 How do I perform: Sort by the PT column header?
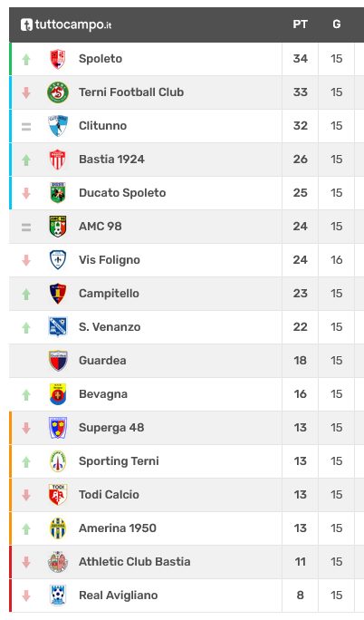tap(300, 24)
